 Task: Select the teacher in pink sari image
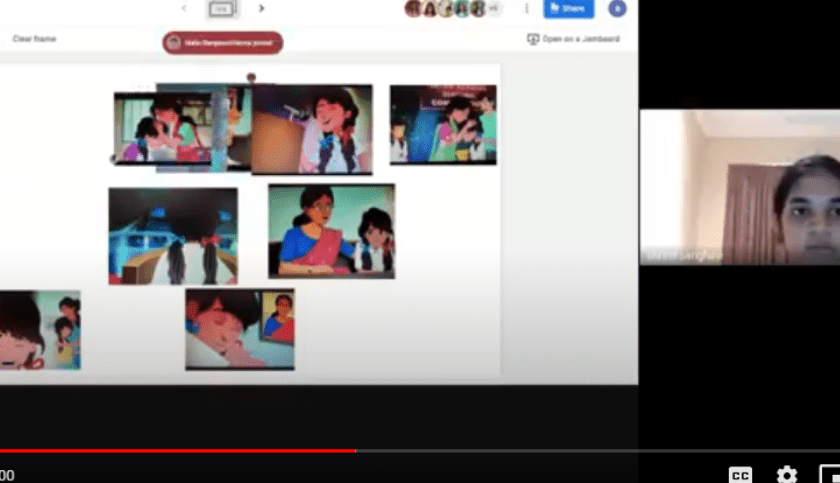tap(332, 231)
